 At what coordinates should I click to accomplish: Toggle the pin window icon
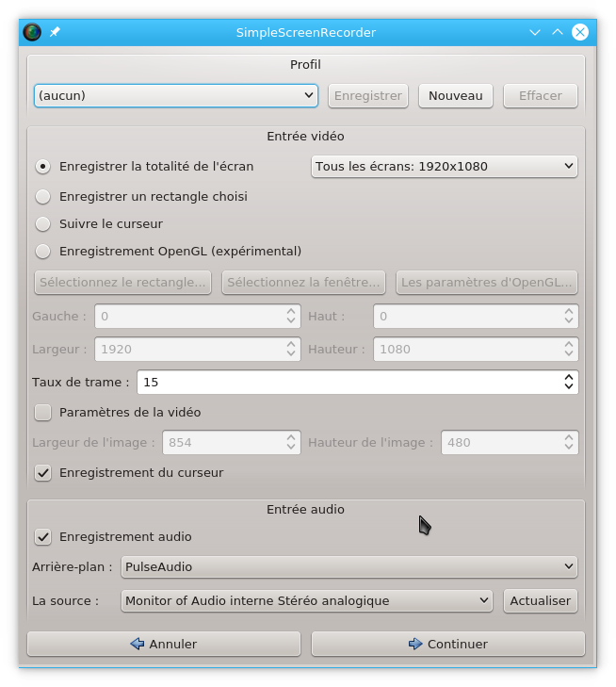(x=55, y=32)
